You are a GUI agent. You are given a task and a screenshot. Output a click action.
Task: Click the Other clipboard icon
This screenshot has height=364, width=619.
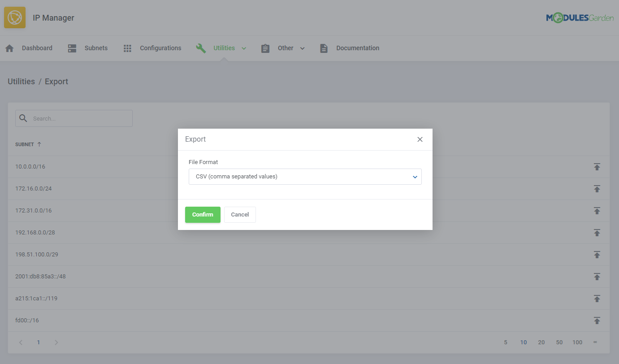[265, 48]
